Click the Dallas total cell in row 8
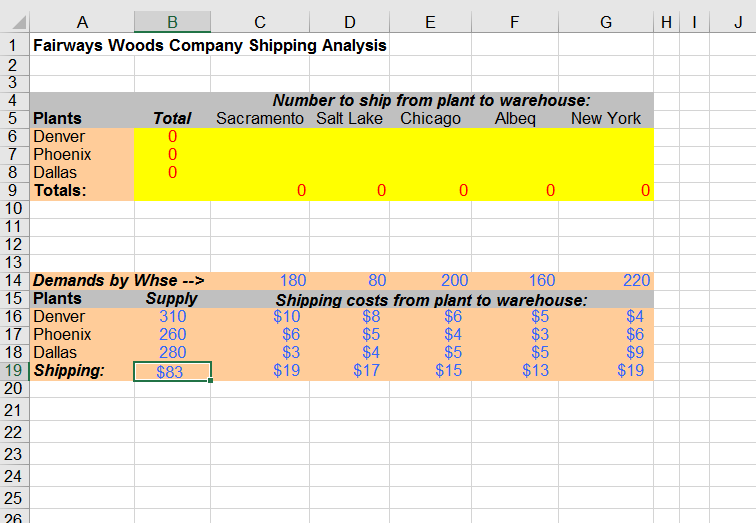Screen dimensions: 756x523 click(x=172, y=173)
